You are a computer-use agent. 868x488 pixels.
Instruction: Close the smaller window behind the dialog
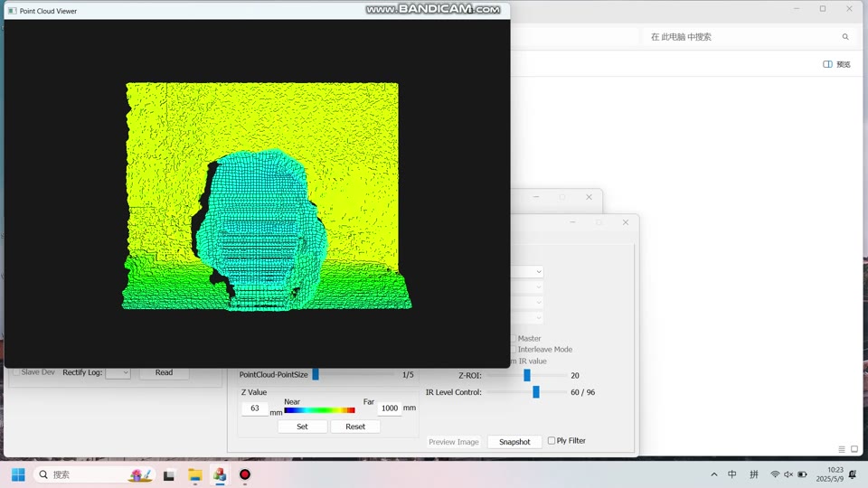click(589, 197)
